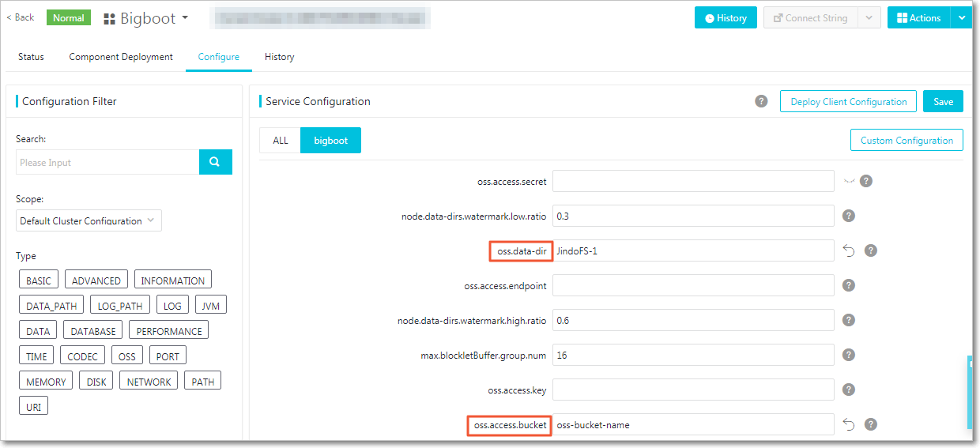The image size is (980, 448).
Task: Click the Bigboot service grid icon
Action: click(x=109, y=18)
